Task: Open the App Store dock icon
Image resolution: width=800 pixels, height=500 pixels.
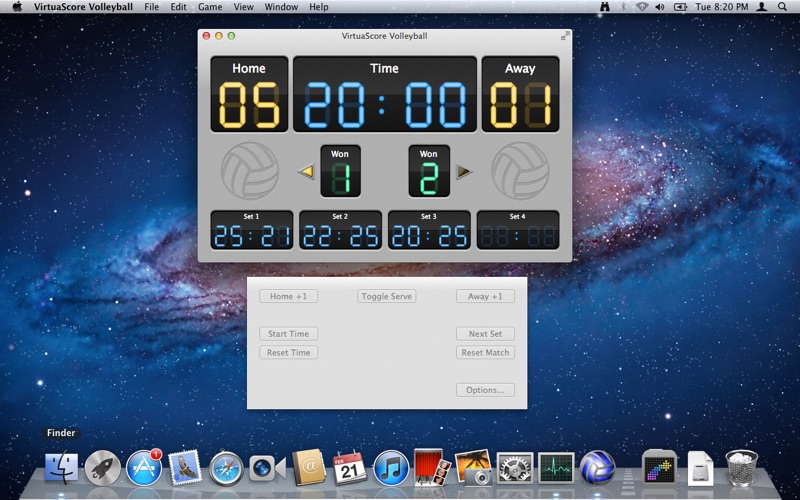Action: point(144,467)
